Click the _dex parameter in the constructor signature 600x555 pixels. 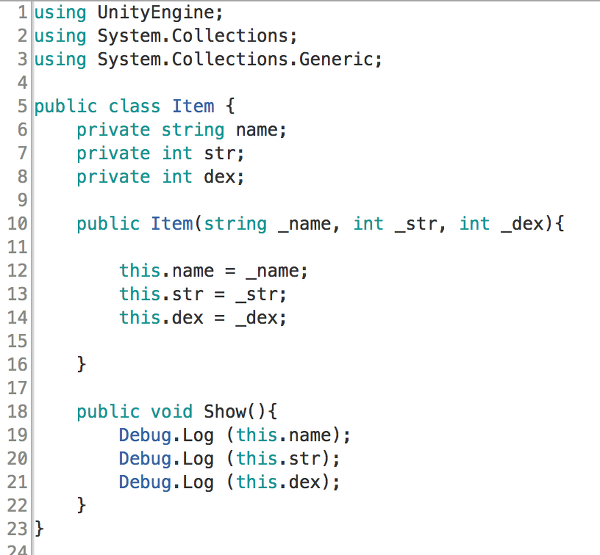pos(522,224)
